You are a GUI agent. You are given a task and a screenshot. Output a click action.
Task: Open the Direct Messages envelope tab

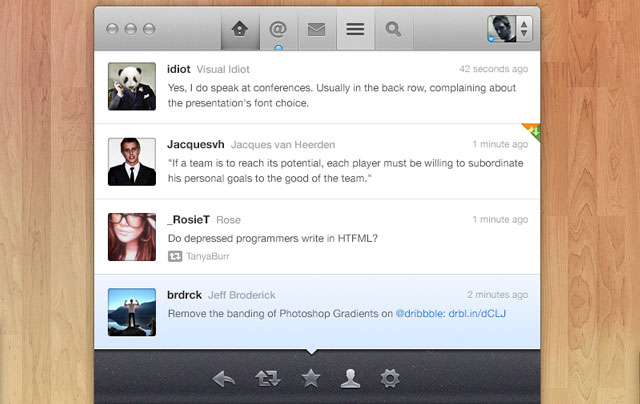pyautogui.click(x=316, y=29)
